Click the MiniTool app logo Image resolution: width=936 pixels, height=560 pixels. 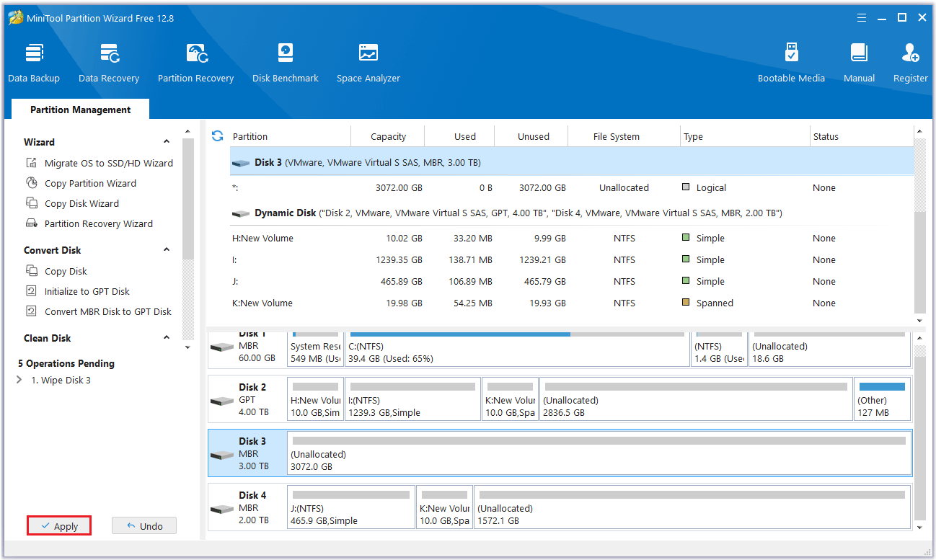[14, 17]
